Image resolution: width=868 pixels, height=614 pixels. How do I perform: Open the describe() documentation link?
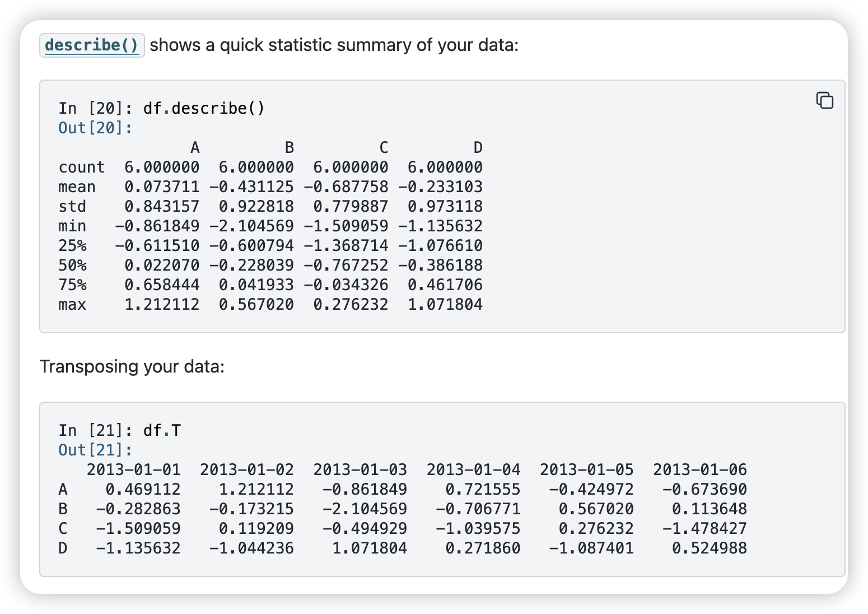pos(92,45)
